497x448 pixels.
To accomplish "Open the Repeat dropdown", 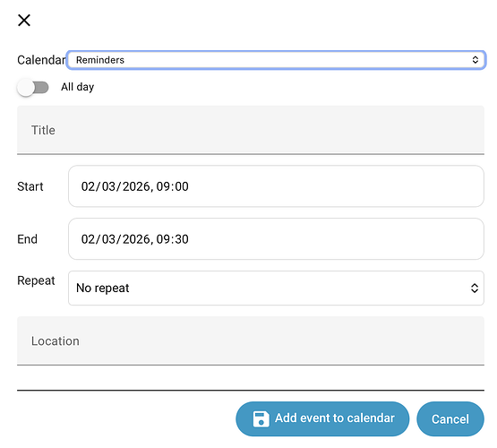I will (x=276, y=288).
